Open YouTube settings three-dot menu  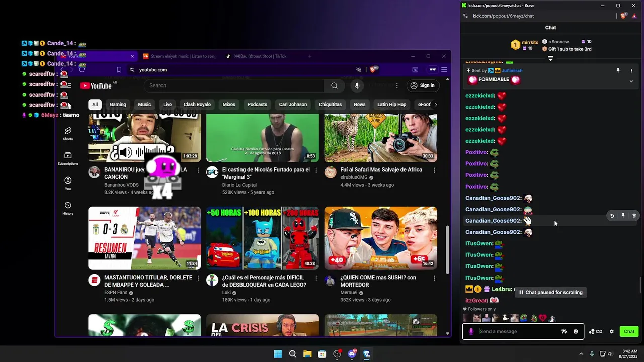[x=397, y=85]
